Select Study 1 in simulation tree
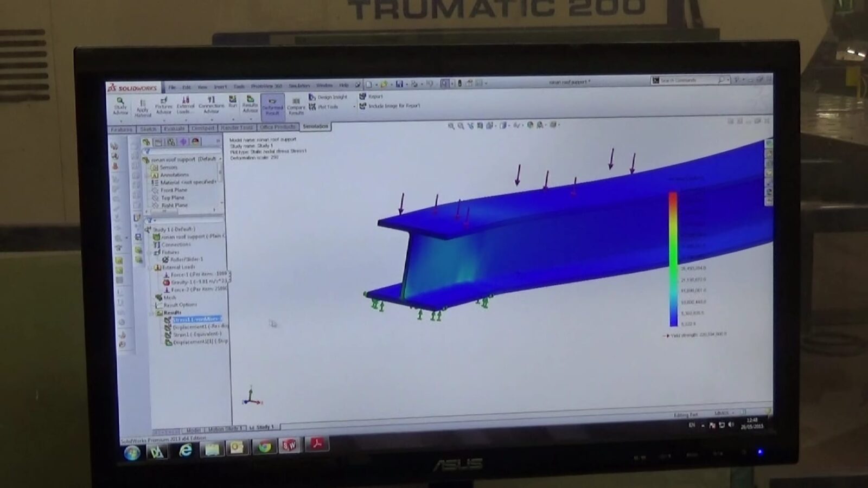The width and height of the screenshot is (868, 488). (170, 229)
